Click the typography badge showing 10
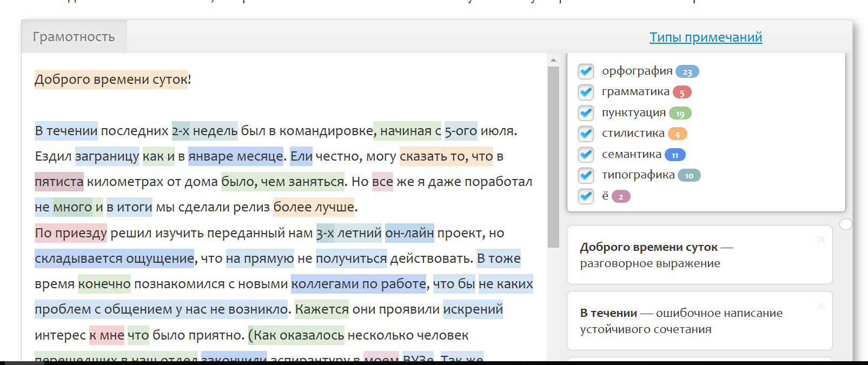This screenshot has height=365, width=868. click(x=689, y=176)
